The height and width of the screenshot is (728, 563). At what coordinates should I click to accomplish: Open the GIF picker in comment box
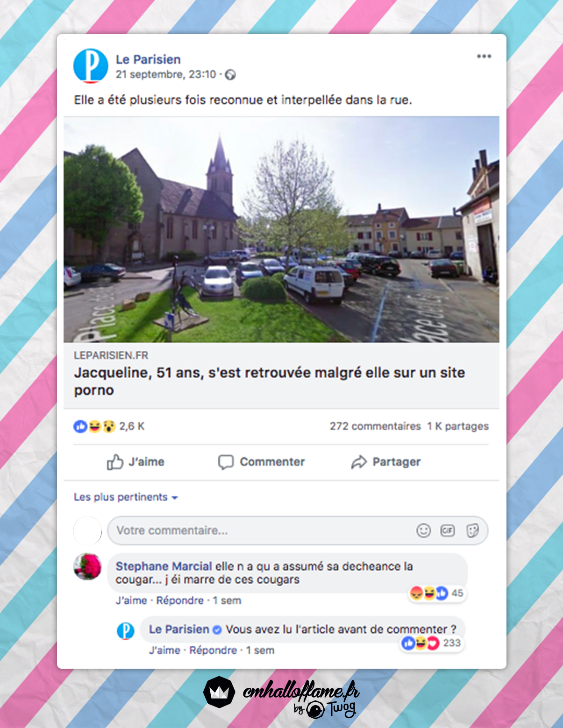coord(448,530)
